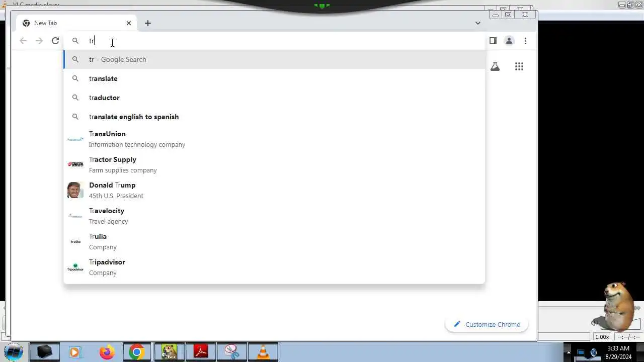The image size is (644, 362).
Task: Open the Chrome profile avatar icon
Action: pos(509,41)
